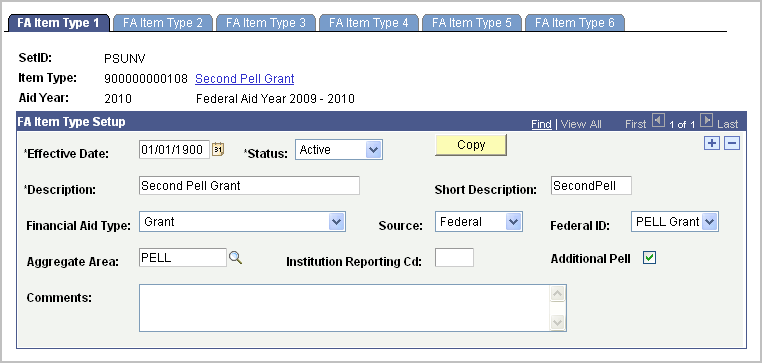
Task: Click the Institution Reporting Cd field
Action: [454, 258]
